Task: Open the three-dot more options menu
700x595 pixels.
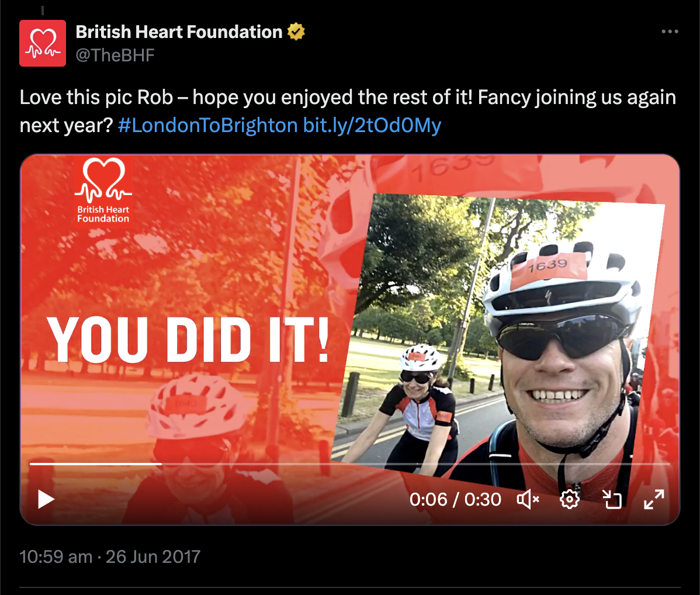Action: click(x=670, y=32)
